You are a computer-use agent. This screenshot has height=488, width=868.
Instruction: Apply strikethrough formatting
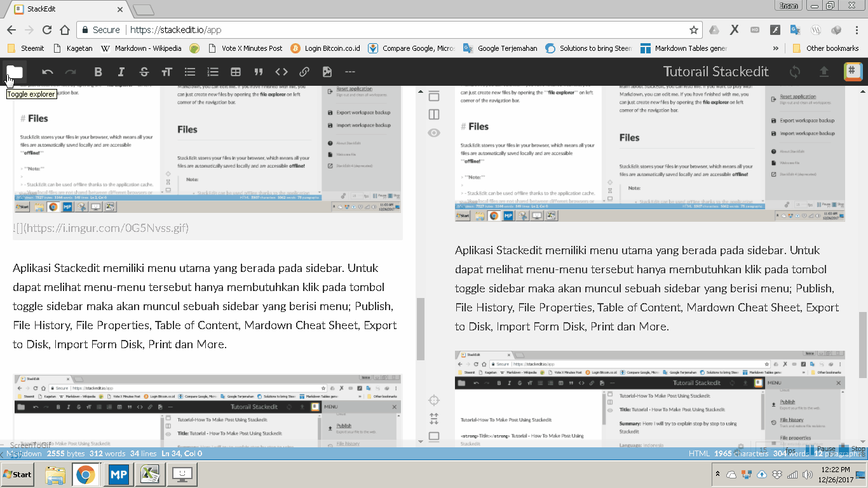point(144,72)
